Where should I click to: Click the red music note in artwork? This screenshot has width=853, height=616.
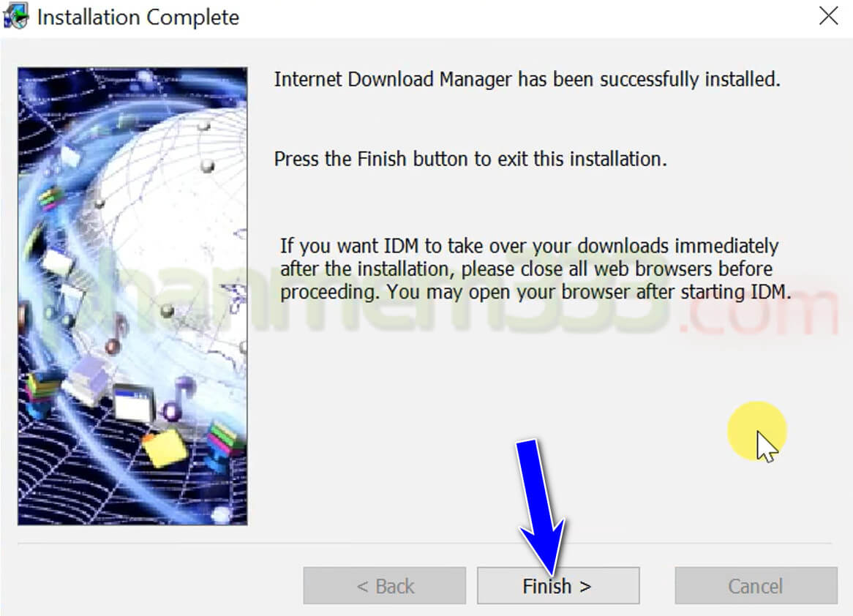click(x=116, y=335)
